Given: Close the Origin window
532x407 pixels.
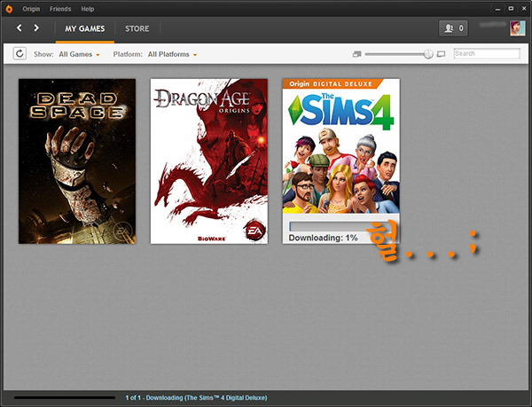Looking at the screenshot, I should click(523, 9).
